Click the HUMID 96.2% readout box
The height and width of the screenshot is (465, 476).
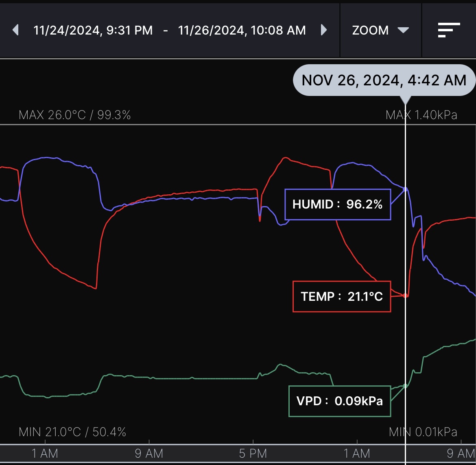(x=337, y=204)
